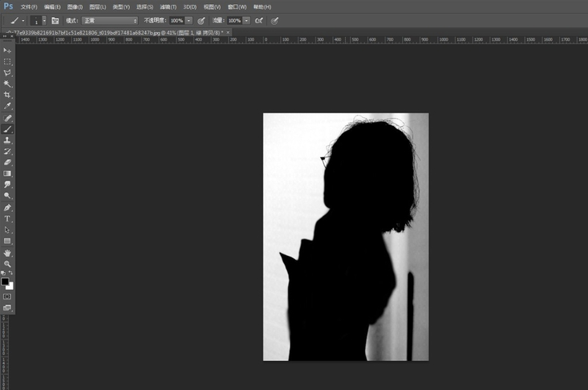The image size is (588, 390).
Task: Click the black foreground color swatch
Action: 5,282
